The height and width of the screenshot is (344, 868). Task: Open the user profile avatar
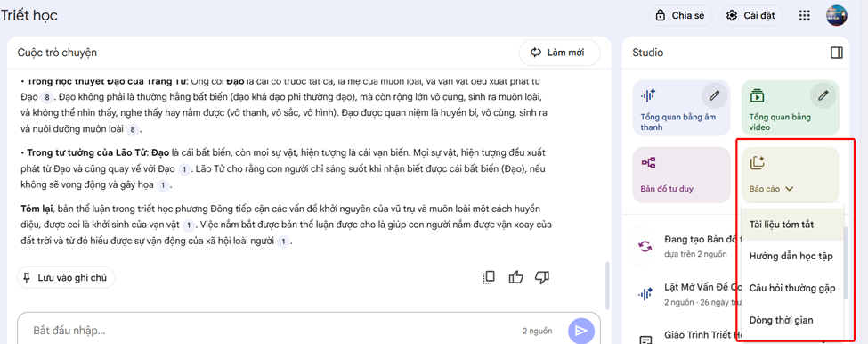click(837, 15)
